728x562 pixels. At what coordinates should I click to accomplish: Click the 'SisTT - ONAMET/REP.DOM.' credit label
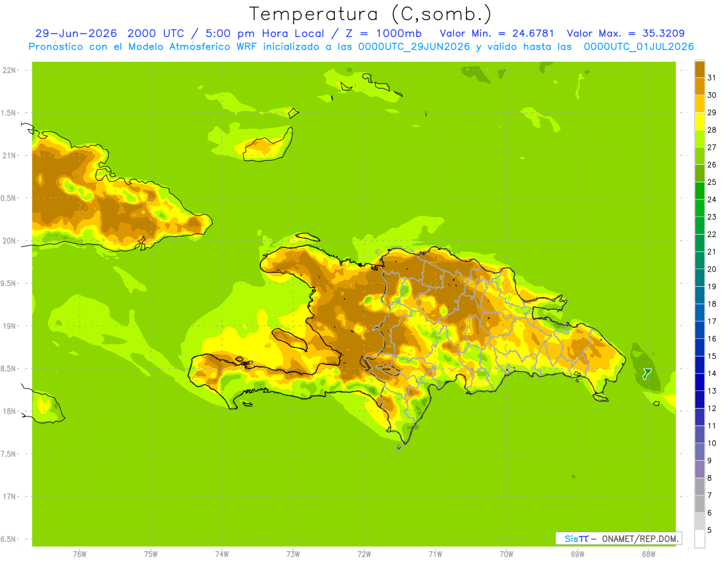click(x=618, y=538)
